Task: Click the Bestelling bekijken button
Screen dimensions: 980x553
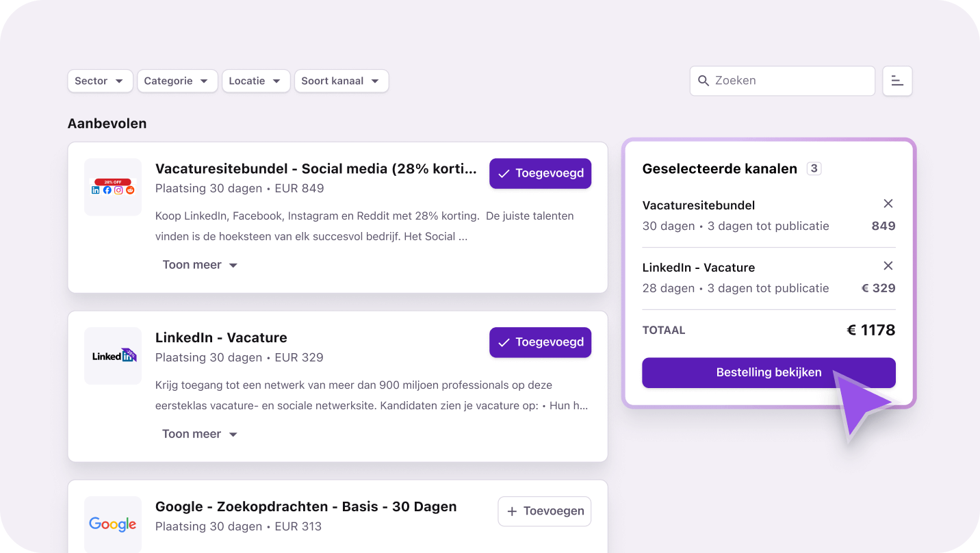Action: pos(768,372)
